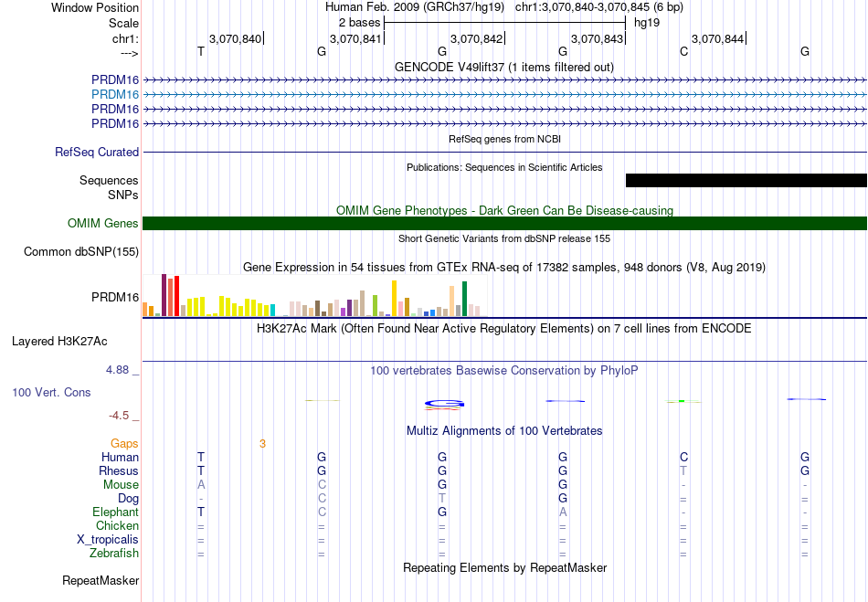Viewport: 868px width, 602px height.
Task: Click RefSeq genes from NCBI title
Action: pos(505,139)
